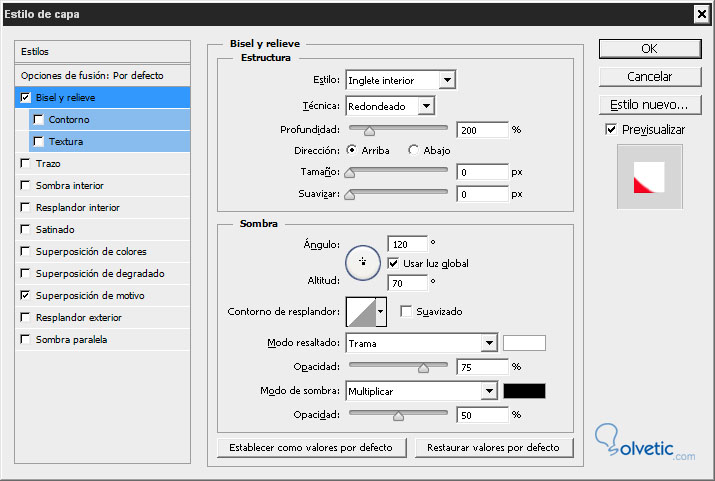715x481 pixels.
Task: Open Estilos list item
Action: pyautogui.click(x=103, y=52)
